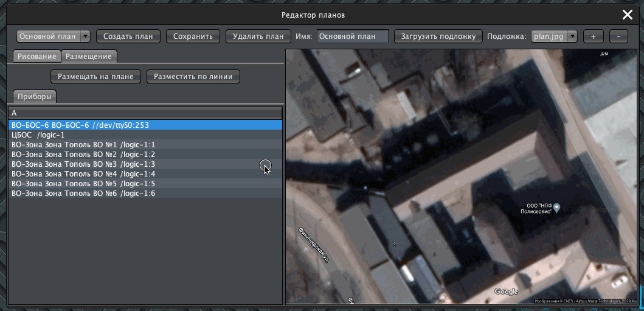The width and height of the screenshot is (644, 311).
Task: Switch to the Рисование tab
Action: point(36,57)
